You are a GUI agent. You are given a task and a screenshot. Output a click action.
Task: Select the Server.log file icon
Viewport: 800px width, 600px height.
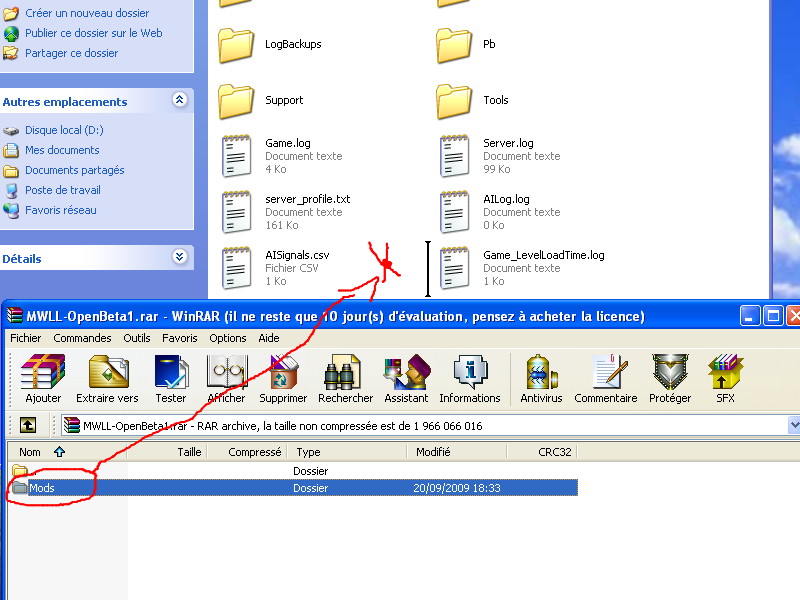[x=454, y=156]
